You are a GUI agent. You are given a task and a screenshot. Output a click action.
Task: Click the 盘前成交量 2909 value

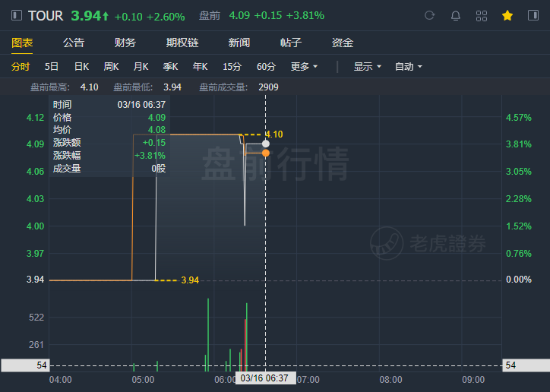pyautogui.click(x=268, y=87)
